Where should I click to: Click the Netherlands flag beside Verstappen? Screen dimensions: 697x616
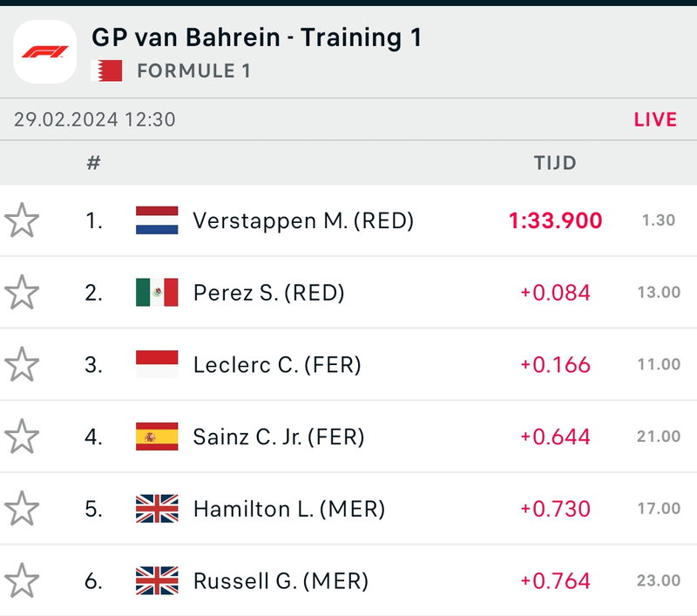click(x=157, y=220)
